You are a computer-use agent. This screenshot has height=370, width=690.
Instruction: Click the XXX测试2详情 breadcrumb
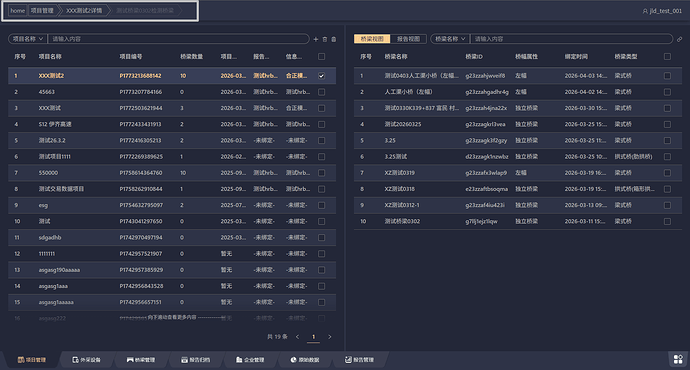click(84, 11)
